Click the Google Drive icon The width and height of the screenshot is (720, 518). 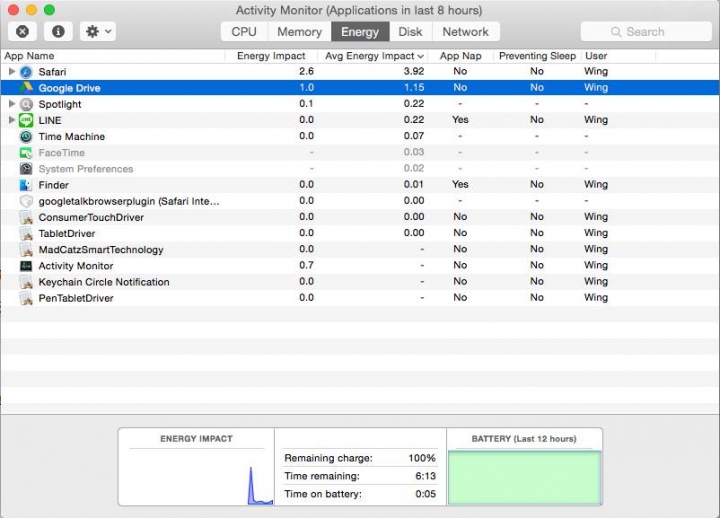(26, 88)
